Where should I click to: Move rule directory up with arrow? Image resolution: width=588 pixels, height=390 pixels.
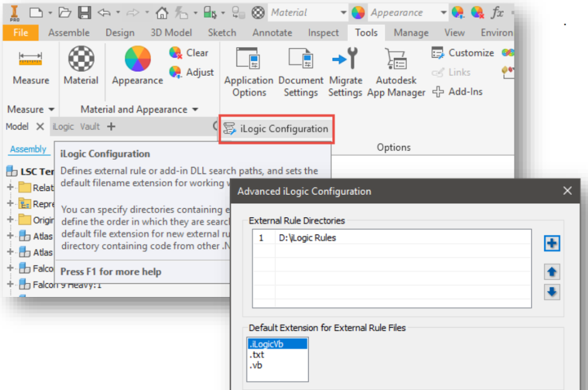[552, 272]
